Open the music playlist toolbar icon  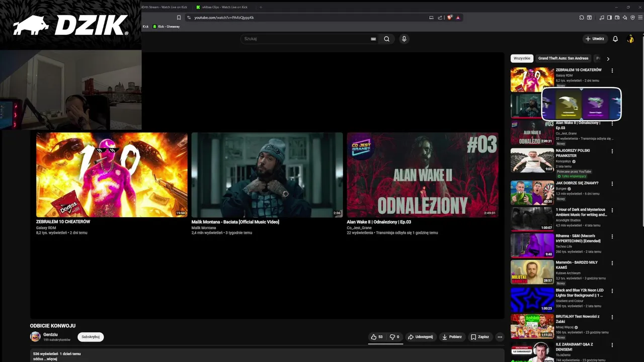coord(602,18)
